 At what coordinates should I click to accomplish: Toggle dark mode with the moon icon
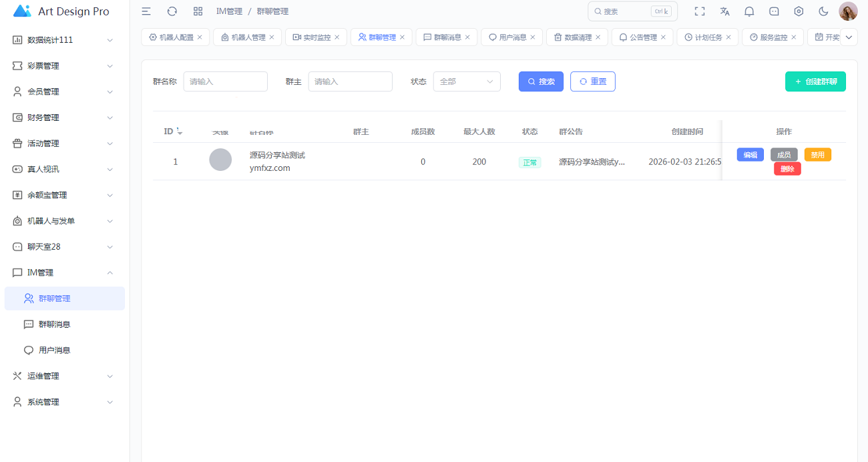click(x=823, y=11)
